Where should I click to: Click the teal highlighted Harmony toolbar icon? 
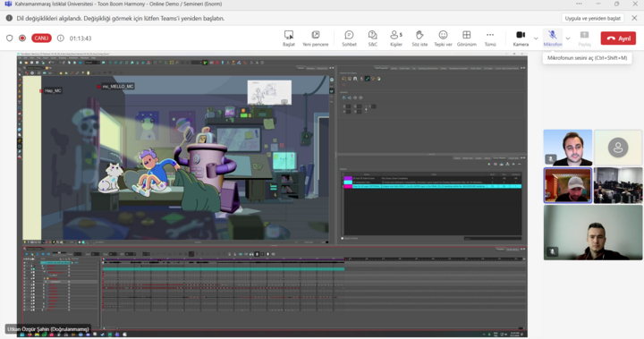368,79
